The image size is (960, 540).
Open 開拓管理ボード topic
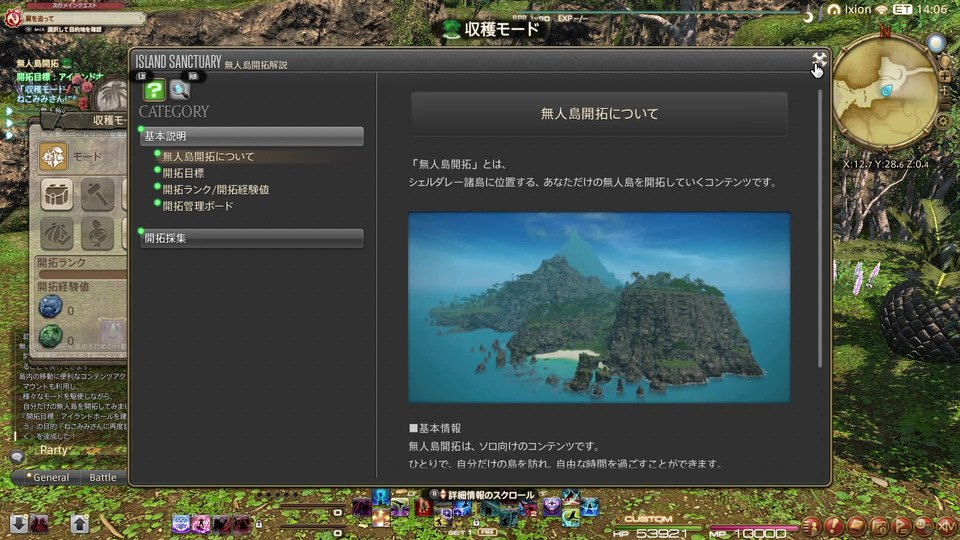(197, 206)
